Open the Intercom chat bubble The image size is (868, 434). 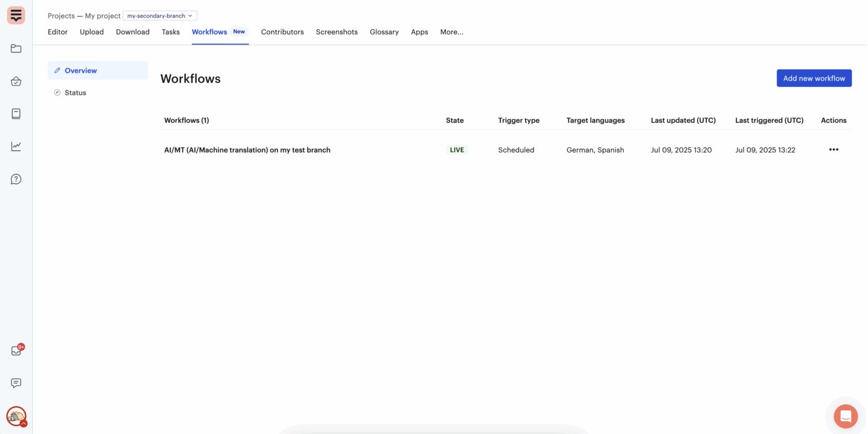[x=845, y=416]
